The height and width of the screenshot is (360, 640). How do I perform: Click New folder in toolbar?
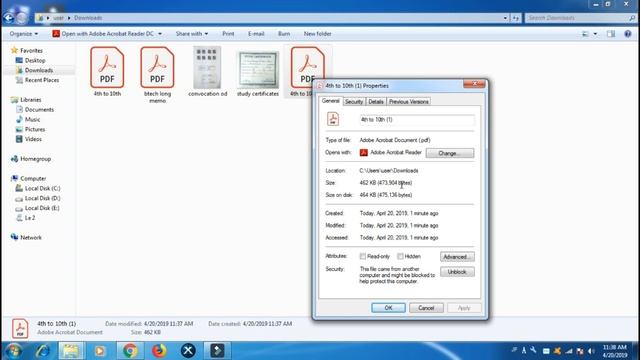pos(318,34)
